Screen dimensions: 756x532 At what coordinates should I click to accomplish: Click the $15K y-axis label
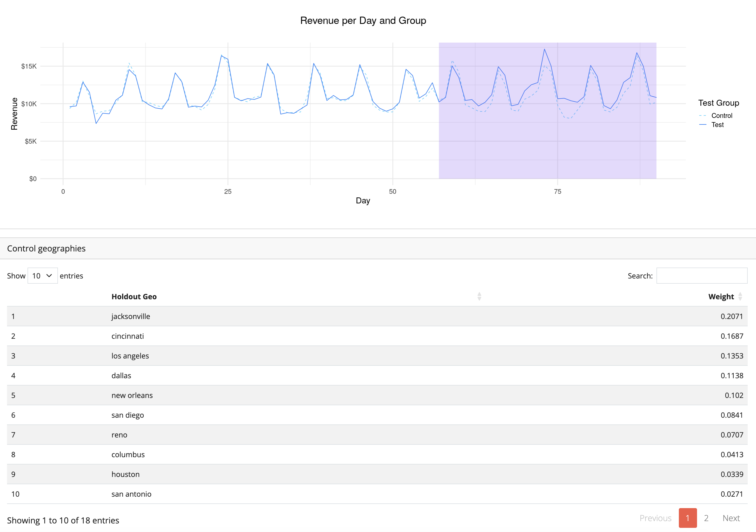pos(29,66)
